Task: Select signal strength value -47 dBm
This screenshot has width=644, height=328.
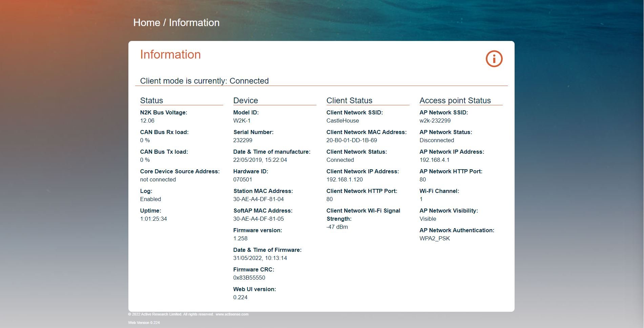Action: (x=337, y=227)
